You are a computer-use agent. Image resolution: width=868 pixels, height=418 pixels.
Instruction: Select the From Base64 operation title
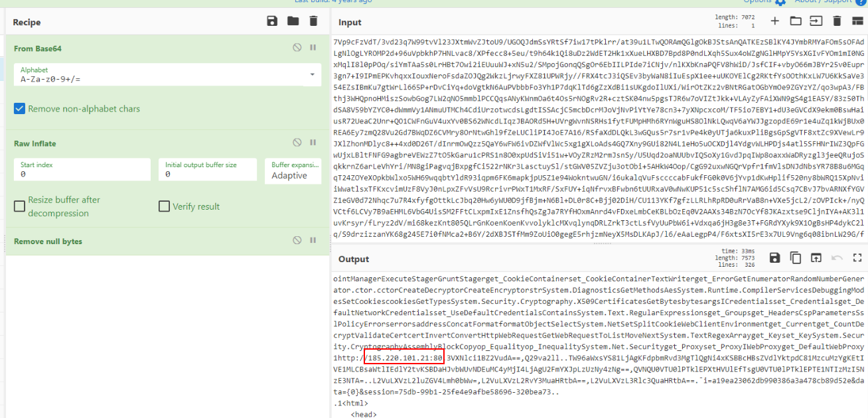tap(38, 48)
